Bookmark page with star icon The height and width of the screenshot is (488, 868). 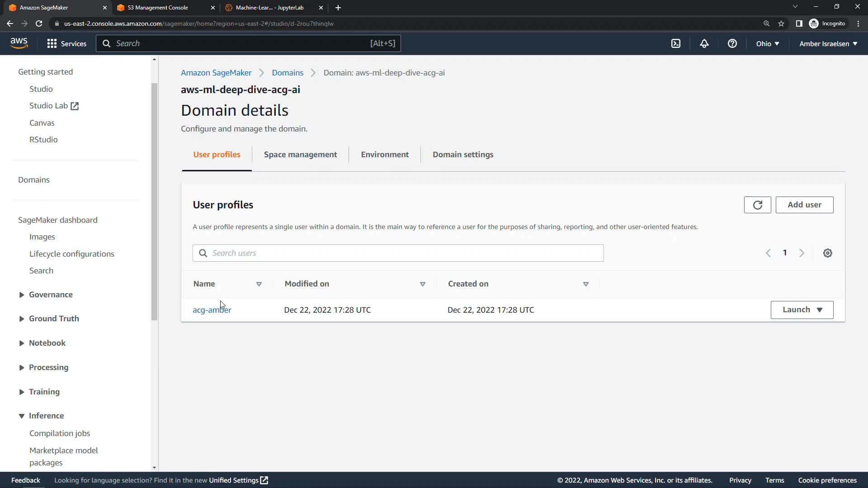coord(781,23)
